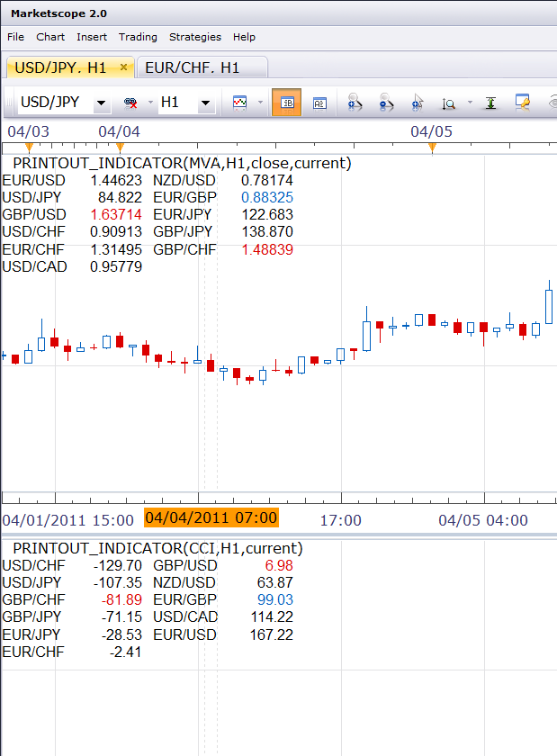The image size is (557, 756).
Task: Click the red GBP/CHF CCI value -81.89
Action: 121,599
